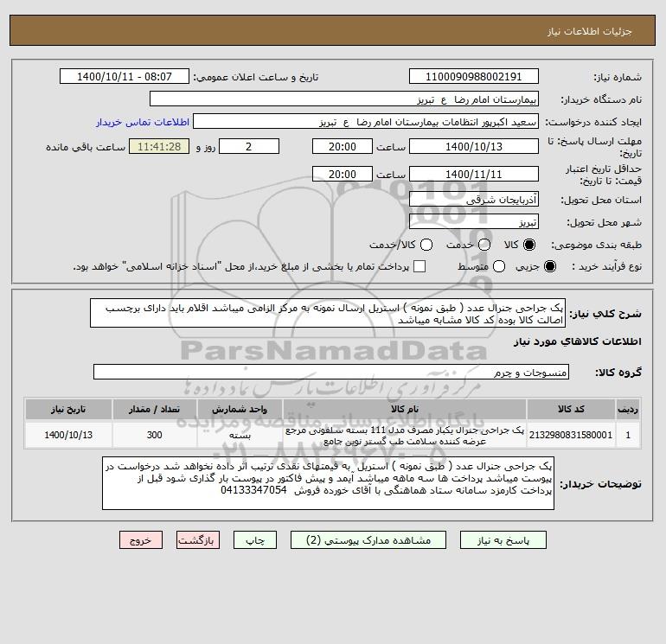This screenshot has width=666, height=644.
Task: Click product name cell پک جراحی جنرال
Action: 405,435
